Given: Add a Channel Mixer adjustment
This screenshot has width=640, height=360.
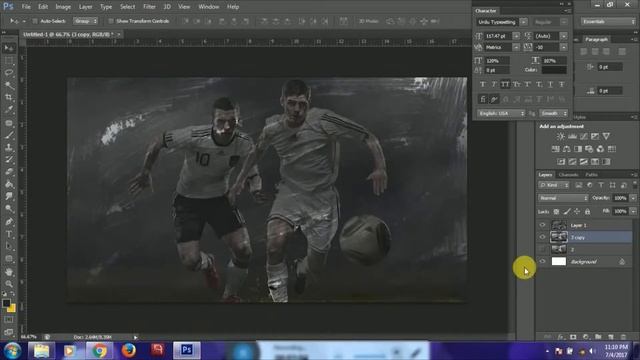Looking at the screenshot, I should tap(600, 149).
